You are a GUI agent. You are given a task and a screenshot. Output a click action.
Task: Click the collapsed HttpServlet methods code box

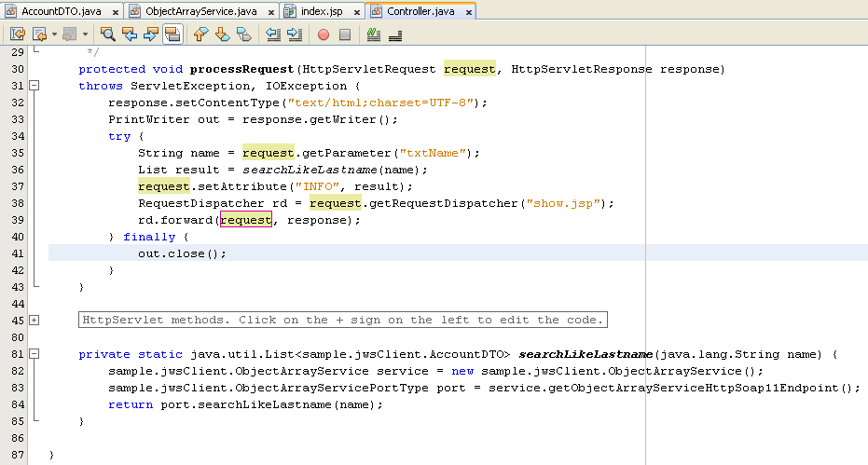[343, 320]
